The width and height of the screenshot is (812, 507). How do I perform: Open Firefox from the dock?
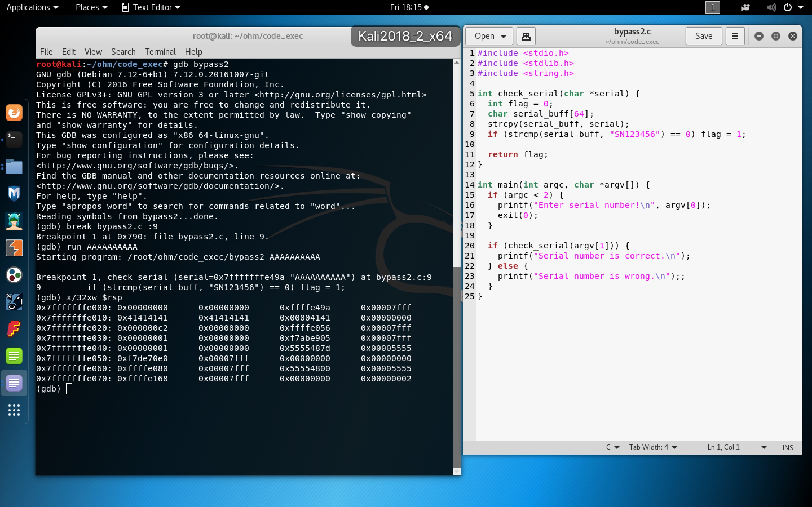[x=14, y=113]
